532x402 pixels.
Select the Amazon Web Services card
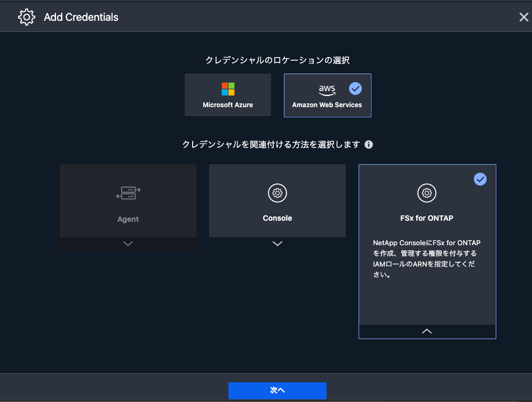tap(328, 95)
